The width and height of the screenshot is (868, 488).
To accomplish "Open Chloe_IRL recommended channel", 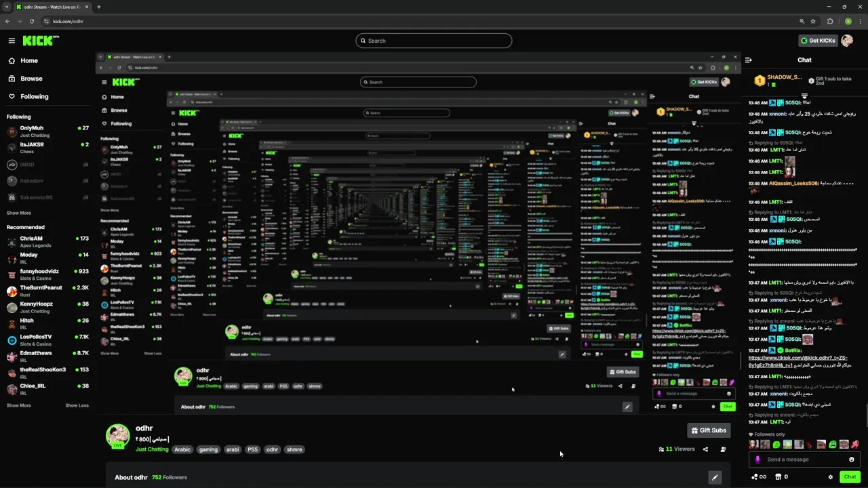I will click(x=47, y=389).
